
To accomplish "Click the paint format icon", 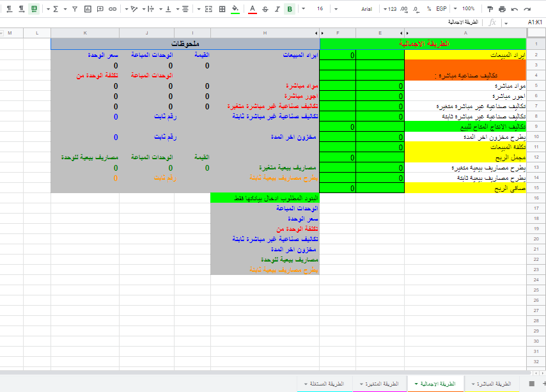I will [490, 9].
